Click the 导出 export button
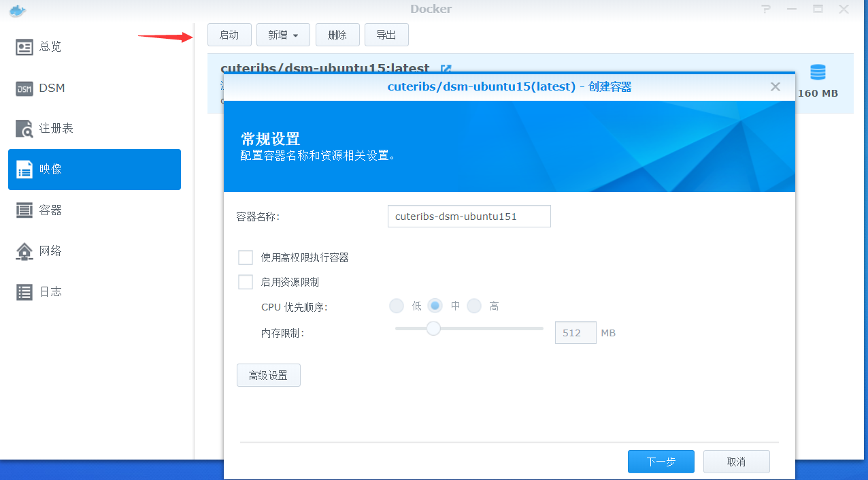The image size is (868, 480). click(386, 35)
